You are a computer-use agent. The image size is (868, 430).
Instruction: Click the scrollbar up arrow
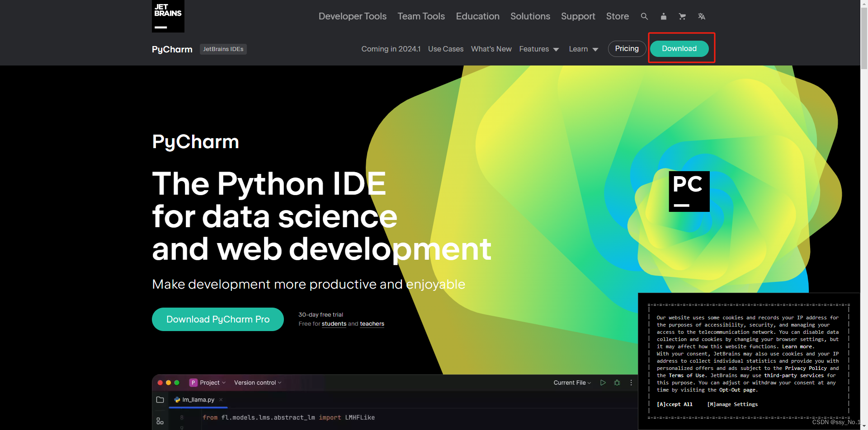coord(864,4)
